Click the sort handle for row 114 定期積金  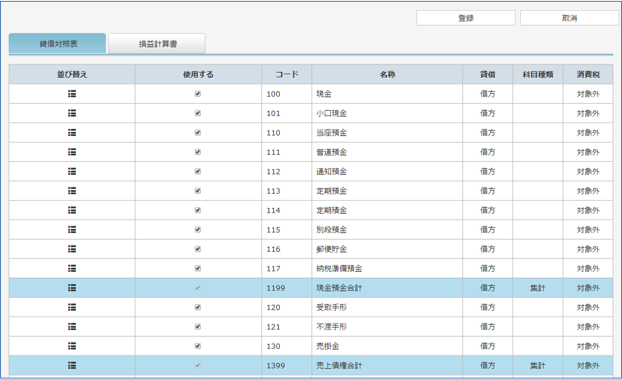tap(72, 210)
